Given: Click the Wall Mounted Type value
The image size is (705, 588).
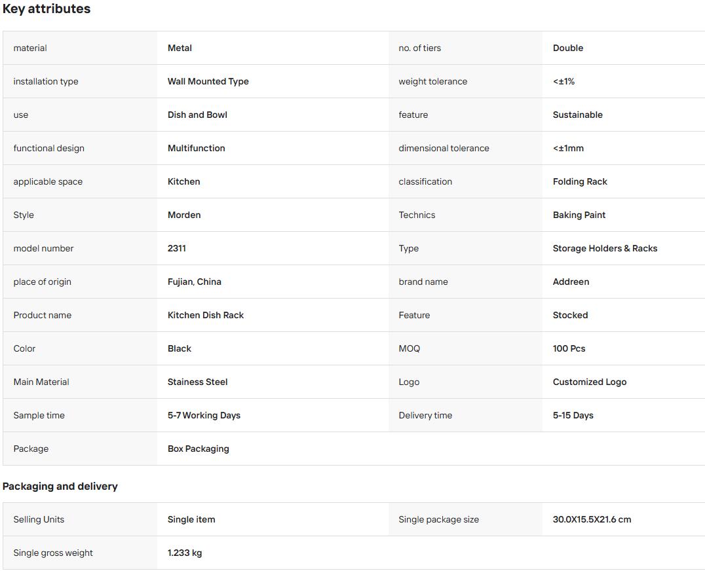Looking at the screenshot, I should pyautogui.click(x=208, y=81).
